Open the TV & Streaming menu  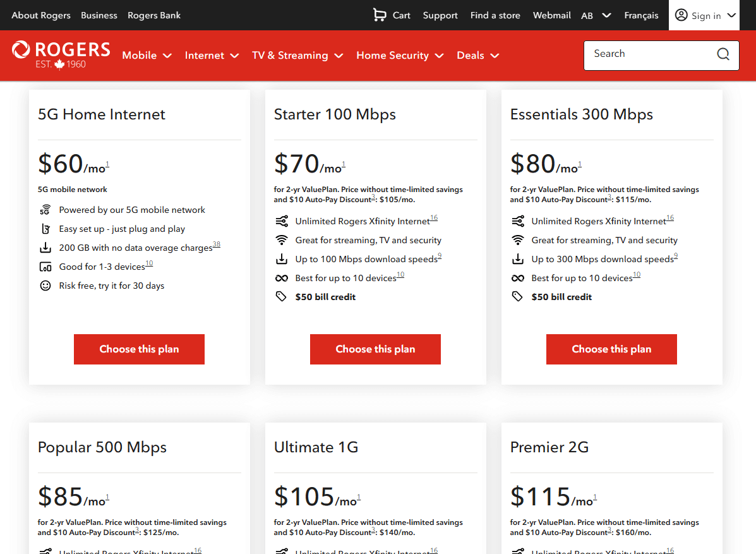click(x=297, y=56)
